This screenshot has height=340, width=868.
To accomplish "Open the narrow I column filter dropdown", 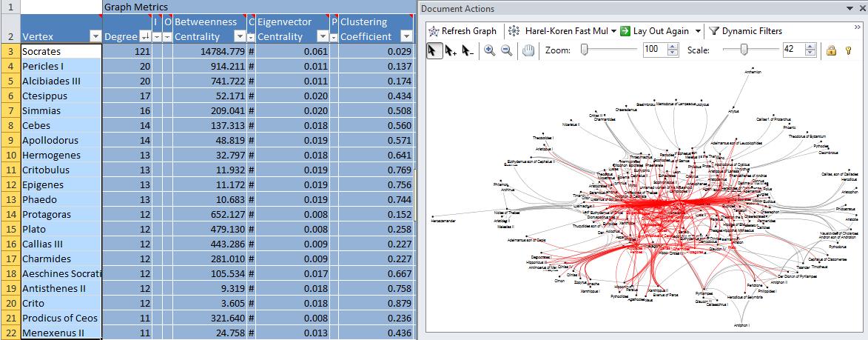I will [157, 36].
